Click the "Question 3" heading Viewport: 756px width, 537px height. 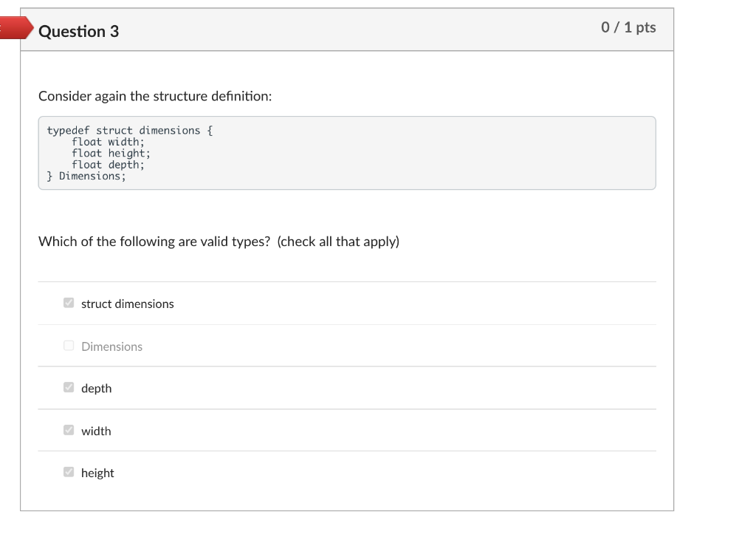(78, 31)
